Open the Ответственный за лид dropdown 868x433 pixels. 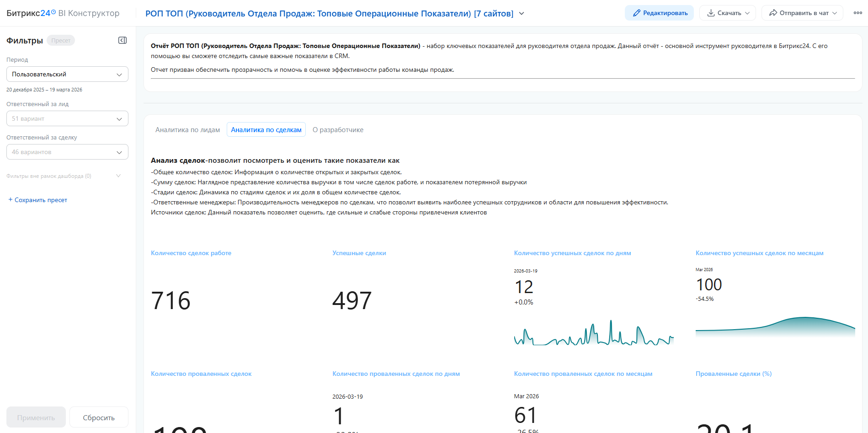[67, 118]
